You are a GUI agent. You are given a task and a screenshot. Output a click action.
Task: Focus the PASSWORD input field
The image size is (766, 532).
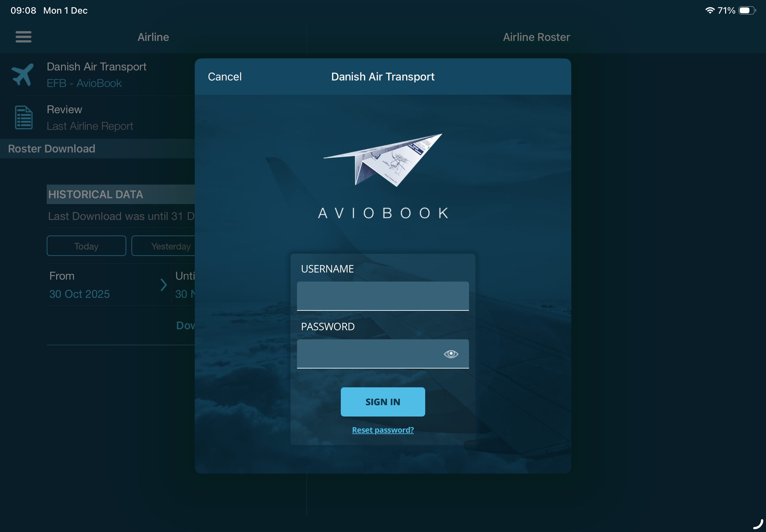pyautogui.click(x=367, y=354)
